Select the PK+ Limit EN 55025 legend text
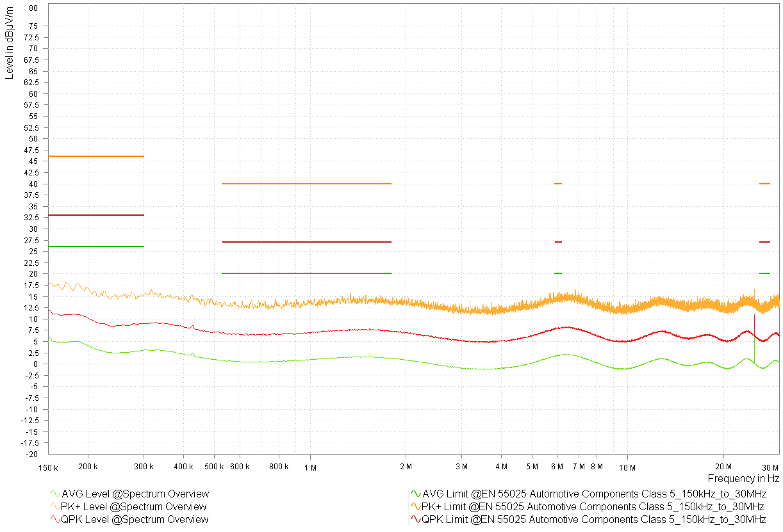Screen dimensions: 783x532 [x=593, y=507]
